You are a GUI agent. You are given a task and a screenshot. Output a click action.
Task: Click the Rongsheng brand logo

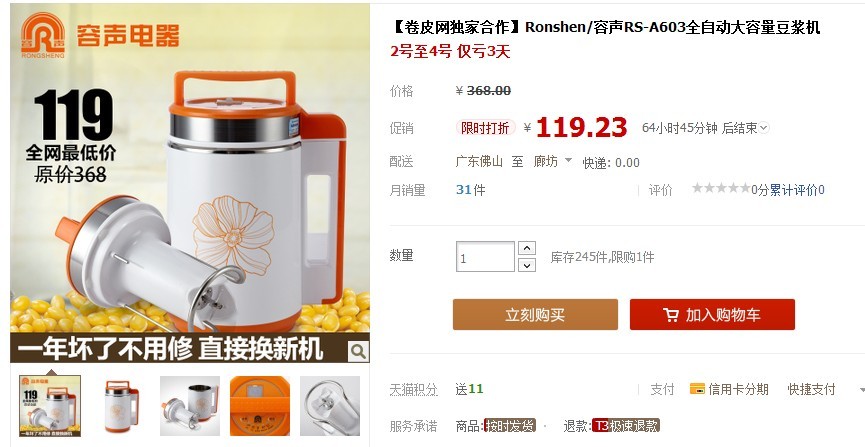(43, 34)
